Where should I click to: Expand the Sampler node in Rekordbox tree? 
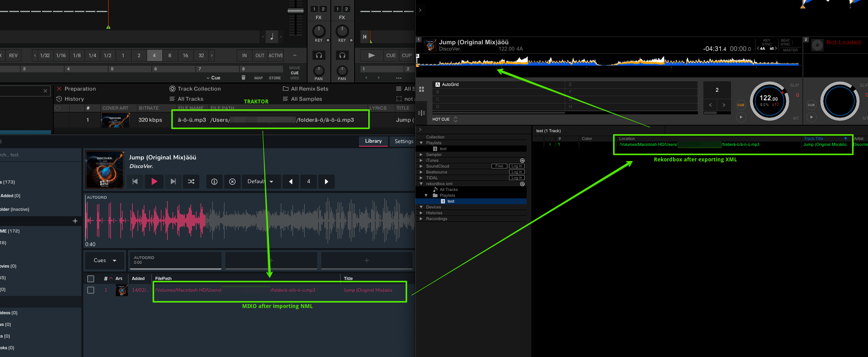pos(421,154)
